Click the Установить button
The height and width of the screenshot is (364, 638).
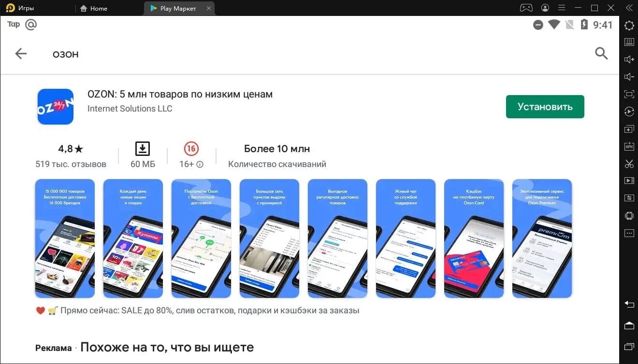click(545, 107)
